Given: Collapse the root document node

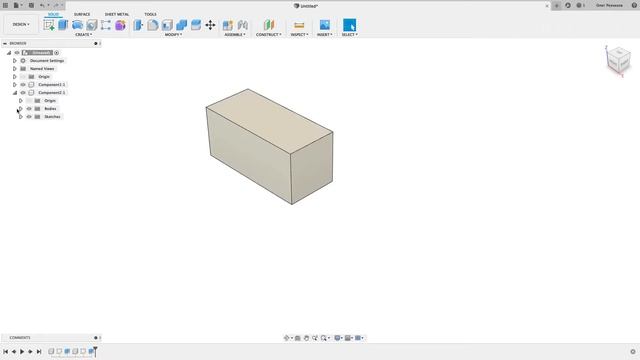Looking at the screenshot, I should 9,53.
